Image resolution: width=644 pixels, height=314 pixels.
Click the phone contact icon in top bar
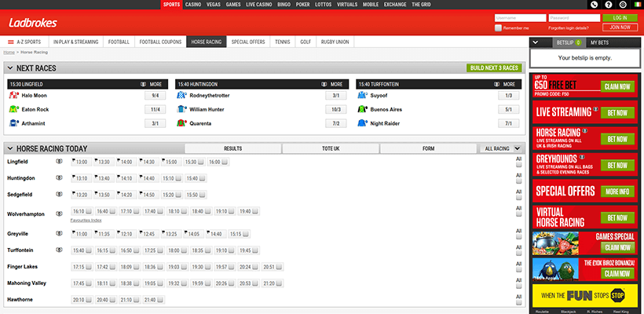593,5
